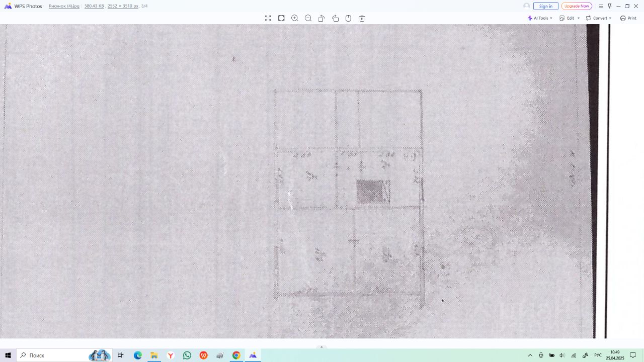This screenshot has width=644, height=362.
Task: Rotate the image counterclockwise
Action: click(x=321, y=18)
